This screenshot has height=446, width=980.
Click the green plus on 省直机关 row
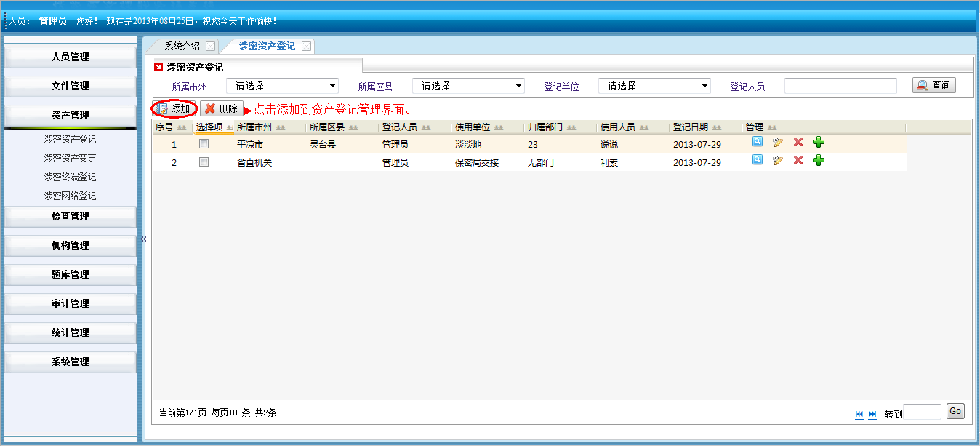click(819, 160)
